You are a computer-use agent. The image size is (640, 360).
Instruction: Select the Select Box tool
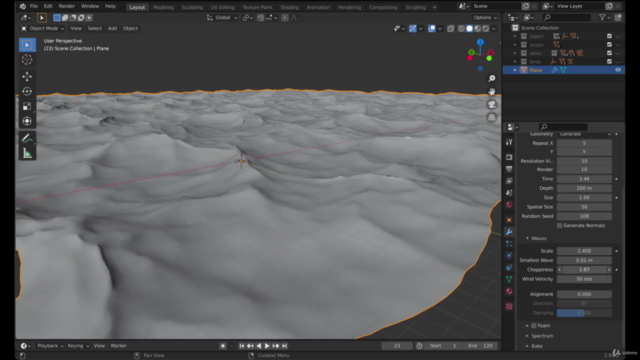point(27,45)
